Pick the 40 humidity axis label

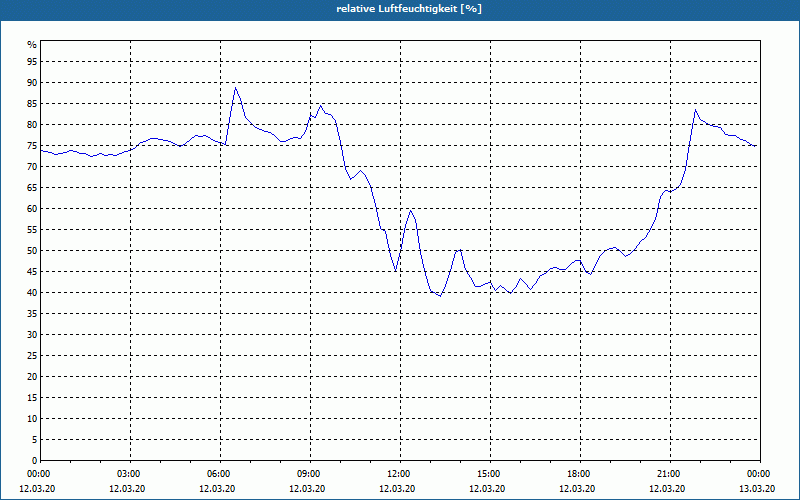click(x=32, y=293)
